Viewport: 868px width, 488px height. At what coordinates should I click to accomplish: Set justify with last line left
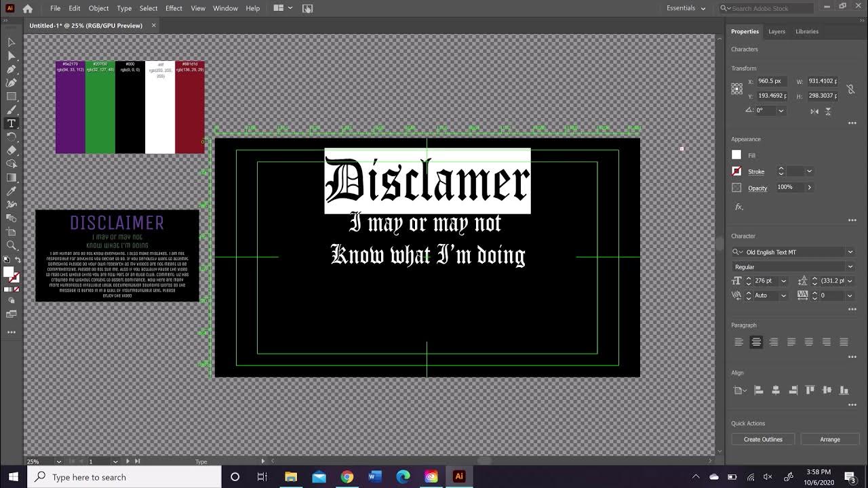791,342
